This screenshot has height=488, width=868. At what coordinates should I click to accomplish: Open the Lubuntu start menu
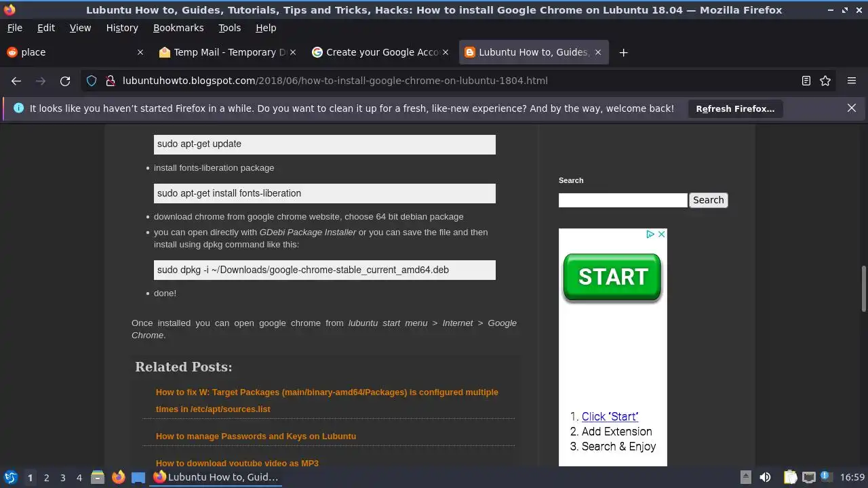pyautogui.click(x=11, y=477)
